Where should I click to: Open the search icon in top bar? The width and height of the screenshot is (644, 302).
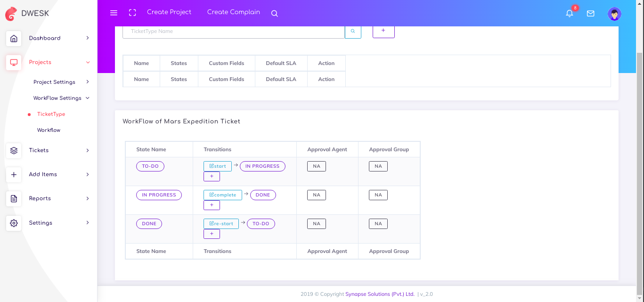[x=275, y=14]
